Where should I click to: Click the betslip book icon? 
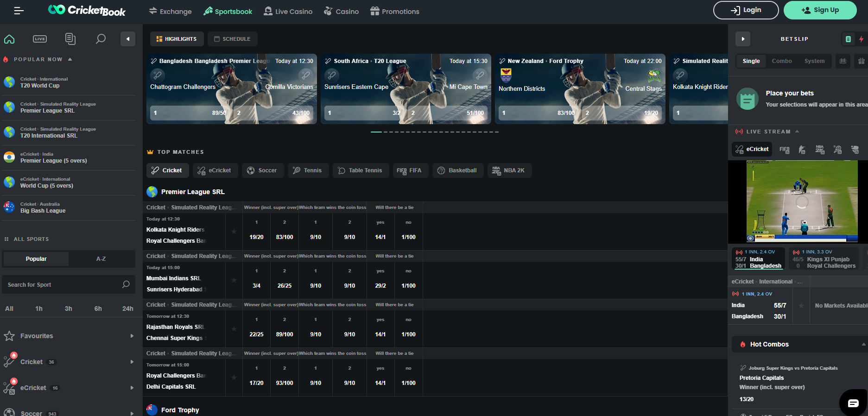pos(843,61)
